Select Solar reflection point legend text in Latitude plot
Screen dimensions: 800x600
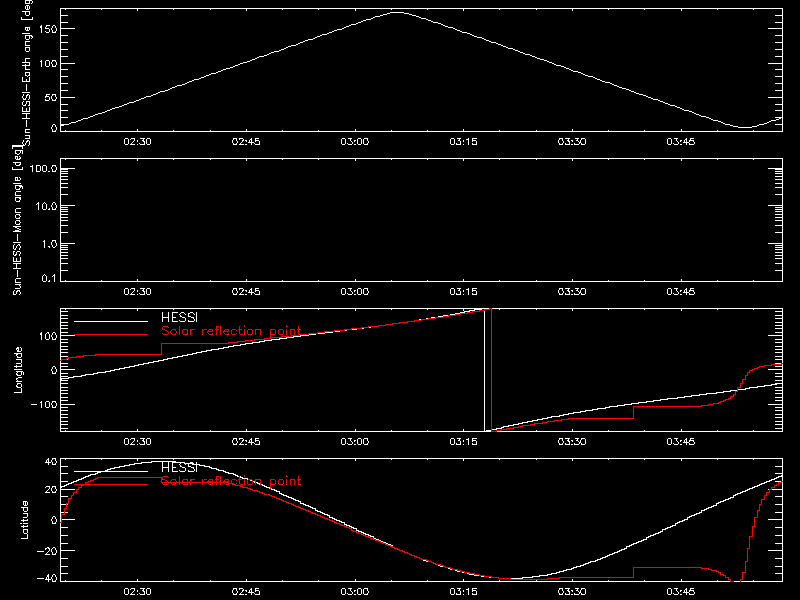coord(231,481)
